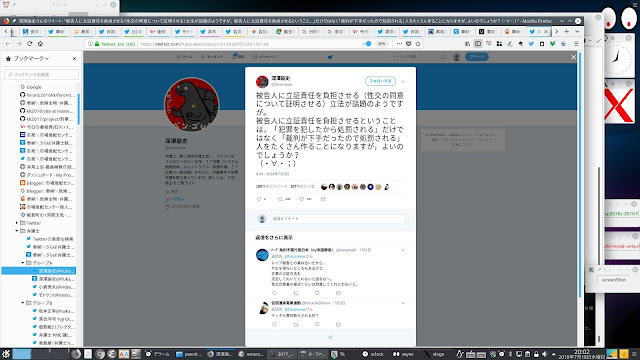
Task: Close the active Twitter tab
Action: click(x=546, y=32)
